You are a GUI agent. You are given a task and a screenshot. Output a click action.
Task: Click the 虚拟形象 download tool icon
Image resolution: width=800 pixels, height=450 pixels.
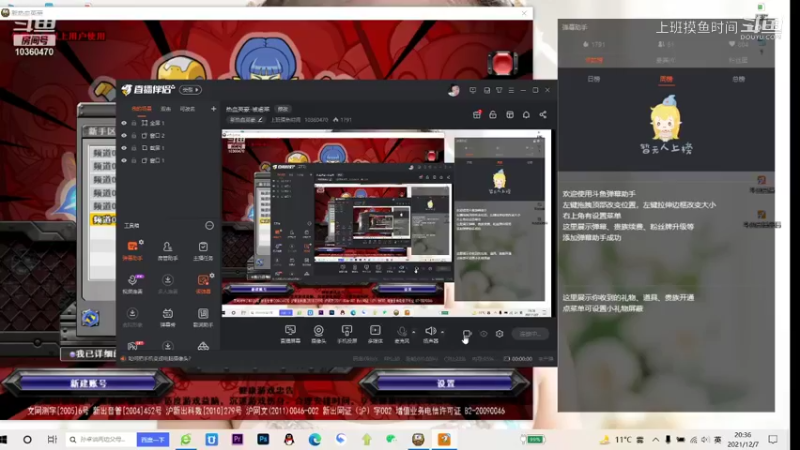pyautogui.click(x=133, y=317)
